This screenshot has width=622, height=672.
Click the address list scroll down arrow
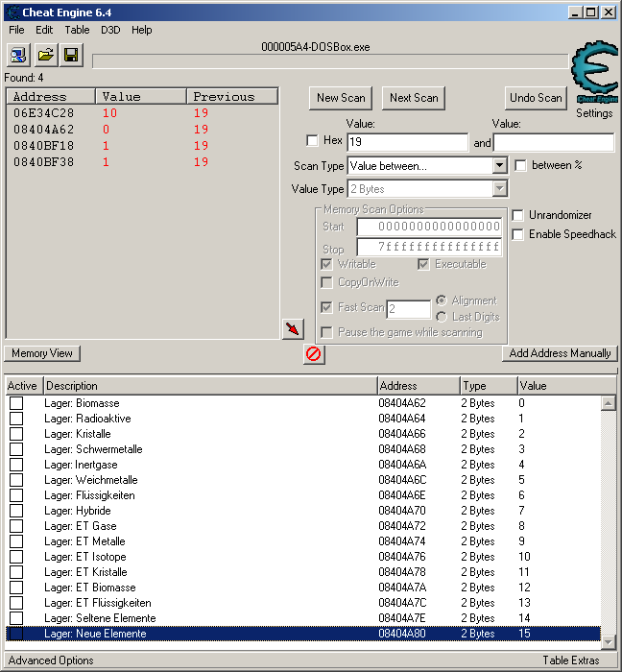[609, 641]
